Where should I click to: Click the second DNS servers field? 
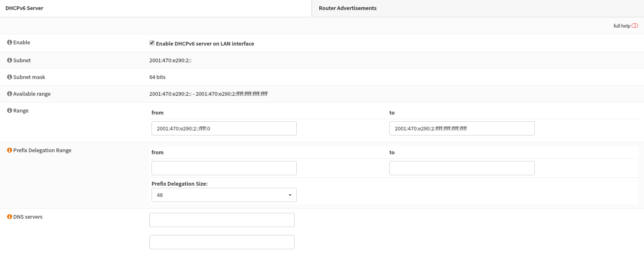(x=222, y=242)
